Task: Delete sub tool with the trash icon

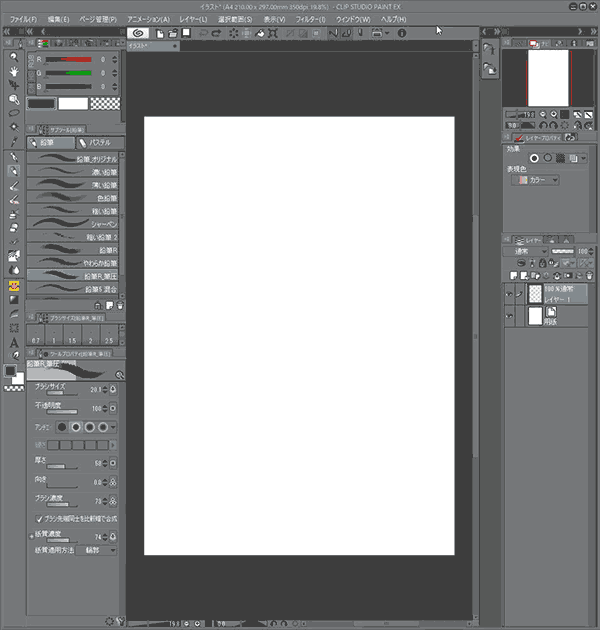Action: coord(120,306)
